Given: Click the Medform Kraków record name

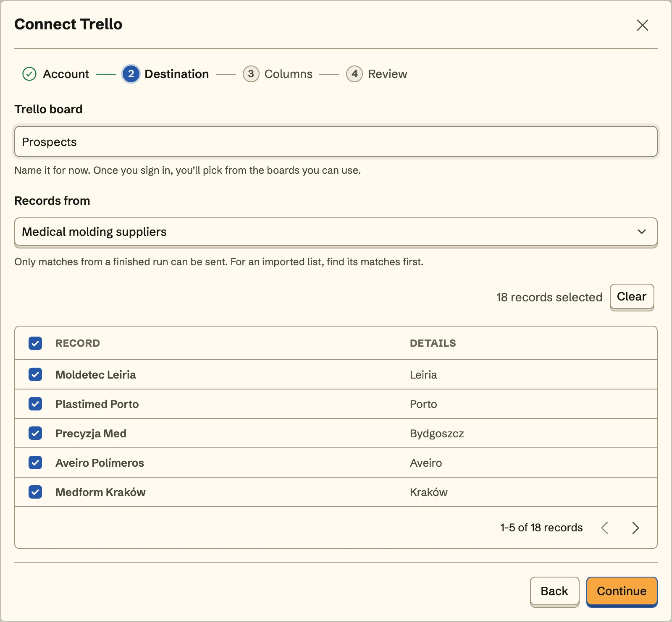Looking at the screenshot, I should coord(100,492).
